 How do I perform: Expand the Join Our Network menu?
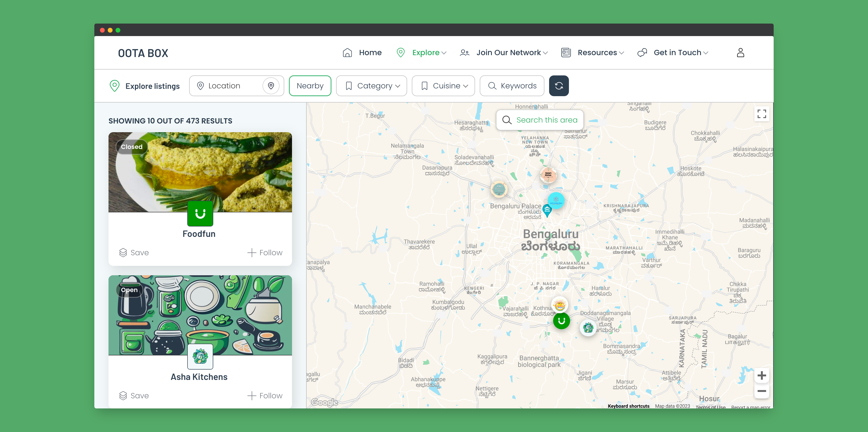click(504, 53)
